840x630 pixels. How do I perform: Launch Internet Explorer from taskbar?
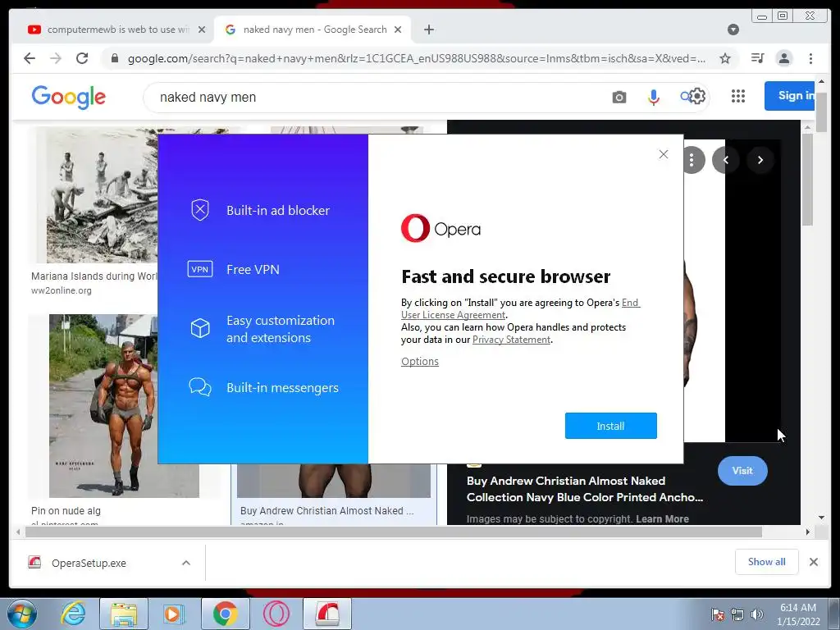[x=73, y=614]
